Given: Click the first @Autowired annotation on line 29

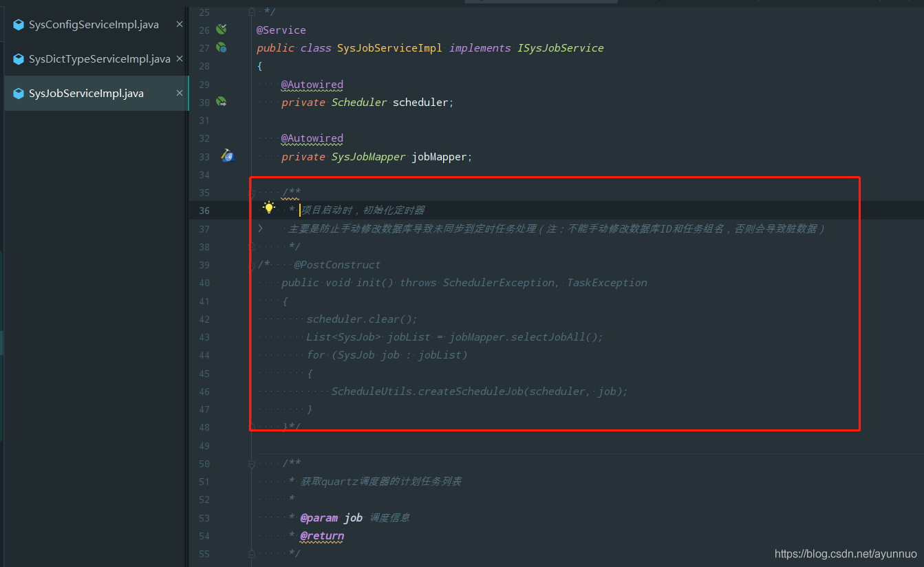Looking at the screenshot, I should coord(312,85).
